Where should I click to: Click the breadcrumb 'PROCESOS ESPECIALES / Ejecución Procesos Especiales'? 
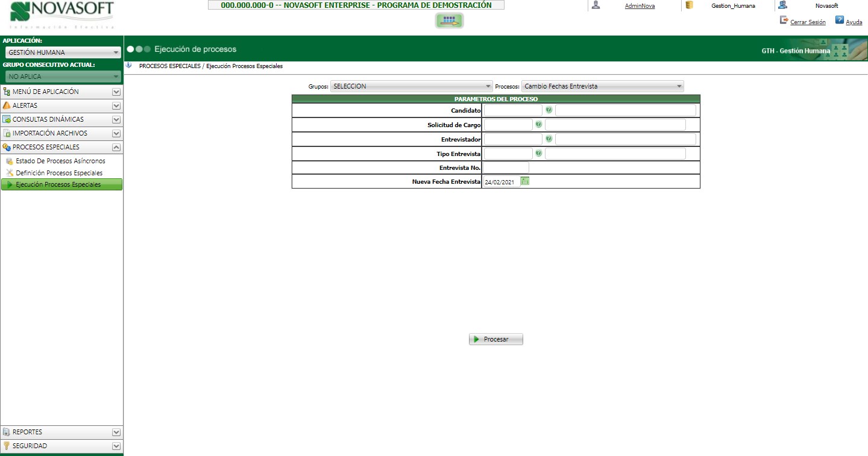[x=211, y=66]
